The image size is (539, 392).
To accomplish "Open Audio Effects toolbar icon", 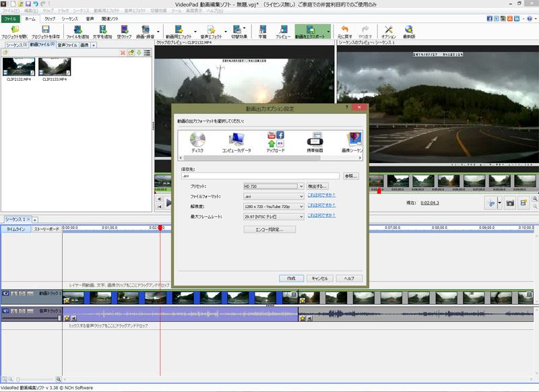I will pos(211,32).
